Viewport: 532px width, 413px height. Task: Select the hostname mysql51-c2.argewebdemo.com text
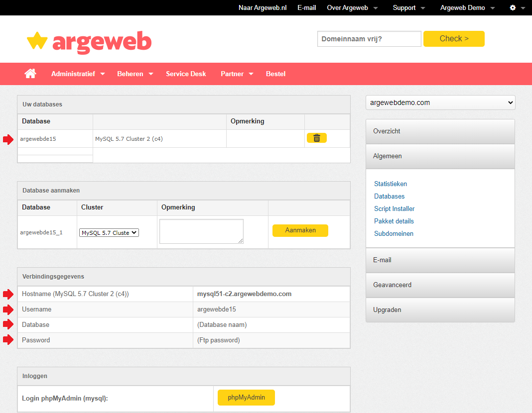click(x=244, y=294)
